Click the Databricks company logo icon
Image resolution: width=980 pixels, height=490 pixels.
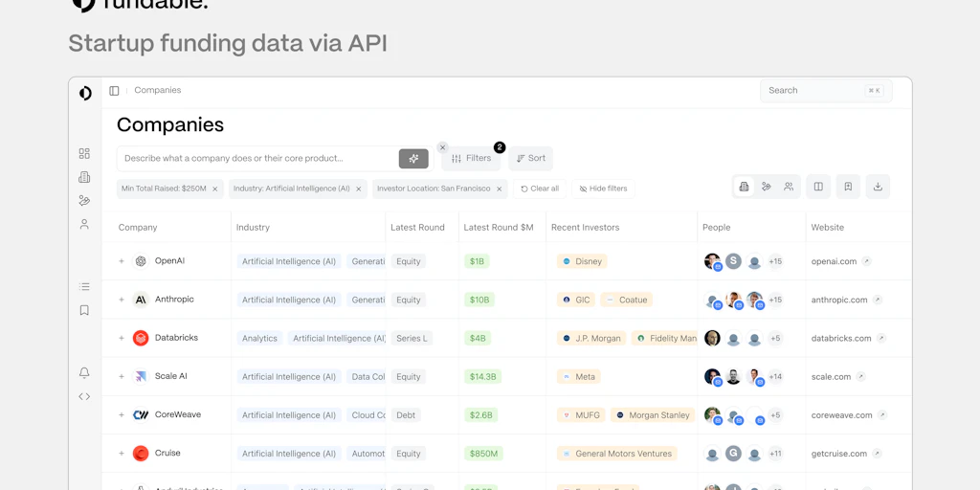pyautogui.click(x=141, y=338)
